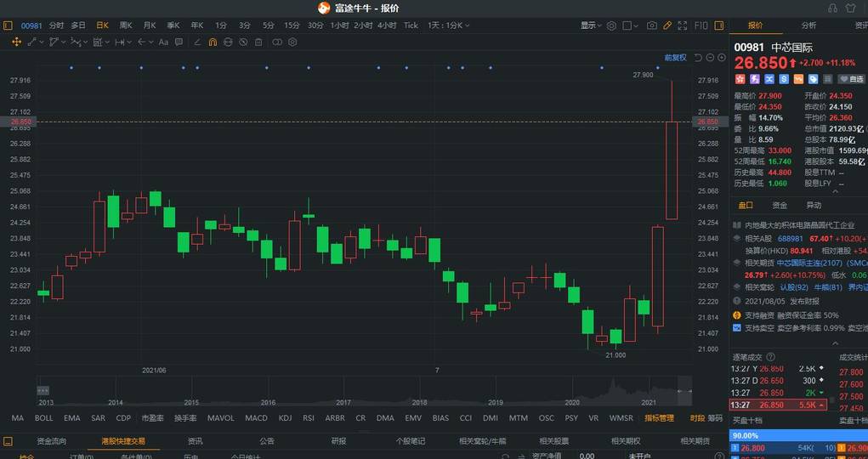Add stock to 自选 watchlist
The image size is (868, 459).
[851, 79]
